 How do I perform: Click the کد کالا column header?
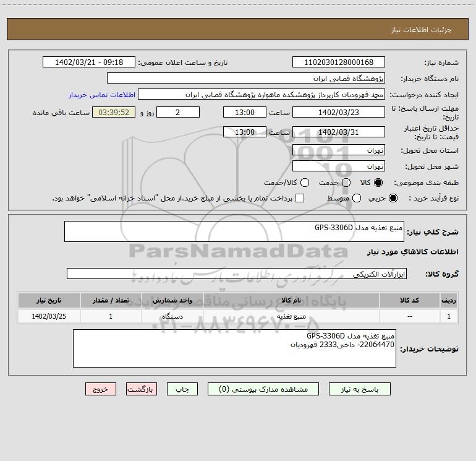pos(409,300)
